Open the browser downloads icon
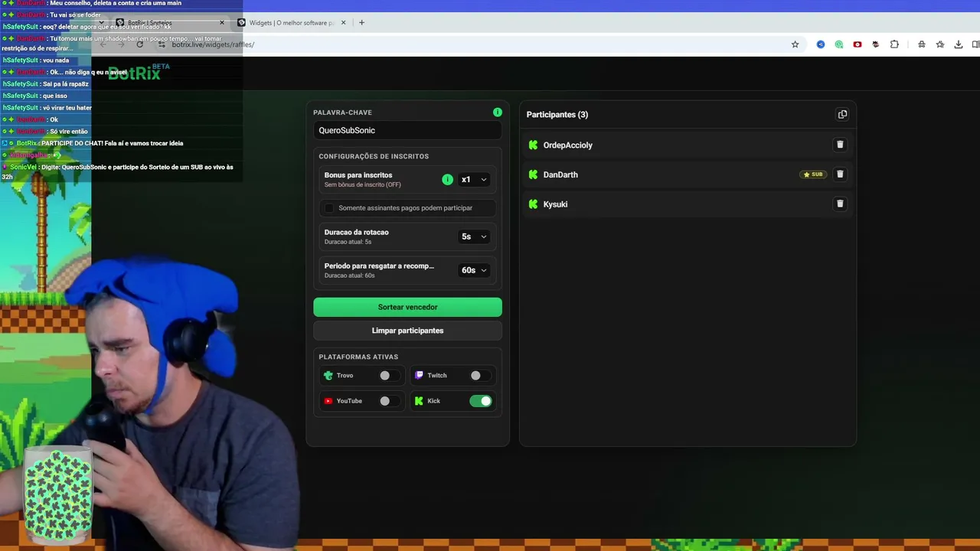980x551 pixels. [x=959, y=44]
